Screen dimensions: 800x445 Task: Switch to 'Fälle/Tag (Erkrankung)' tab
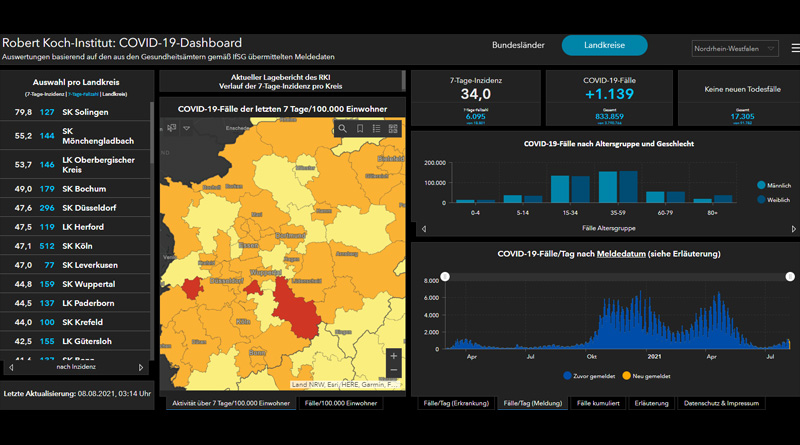point(456,403)
